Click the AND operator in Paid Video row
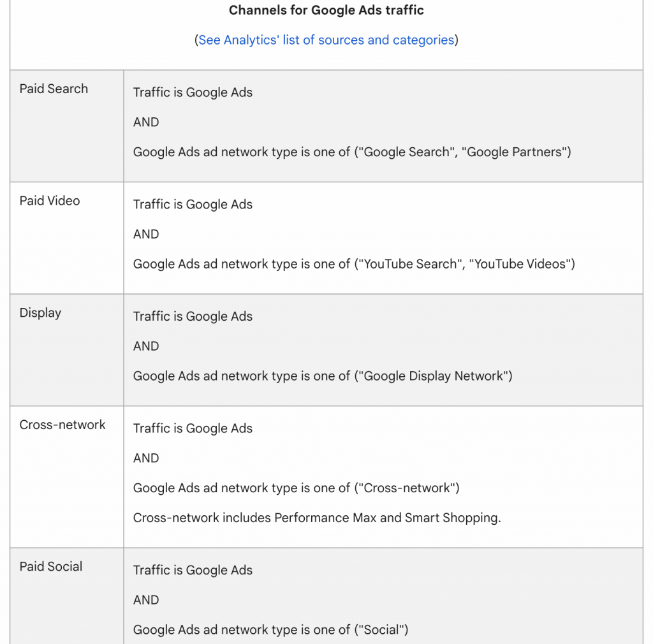This screenshot has height=644, width=653. [146, 235]
